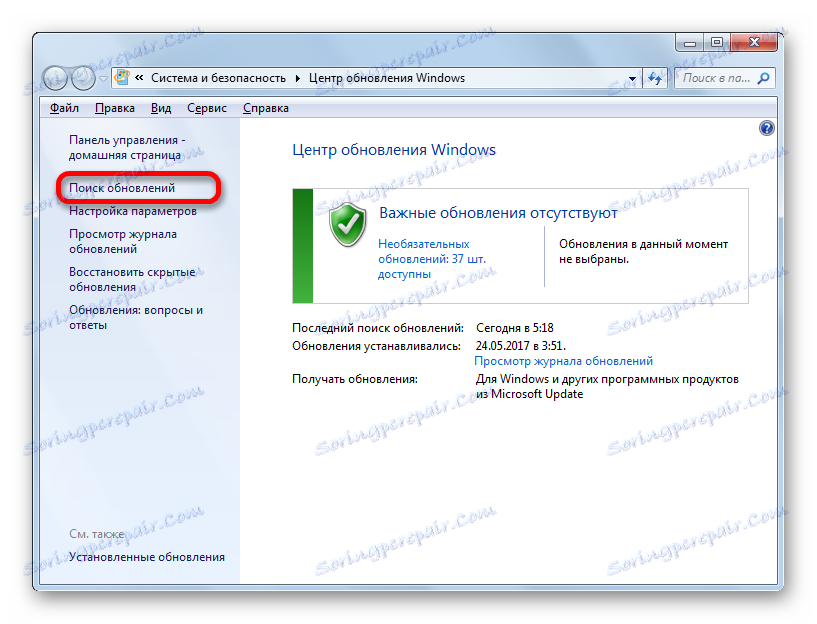The width and height of the screenshot is (817, 624).
Task: Open the optional updates '37 шт. доступны' link
Action: click(x=431, y=259)
